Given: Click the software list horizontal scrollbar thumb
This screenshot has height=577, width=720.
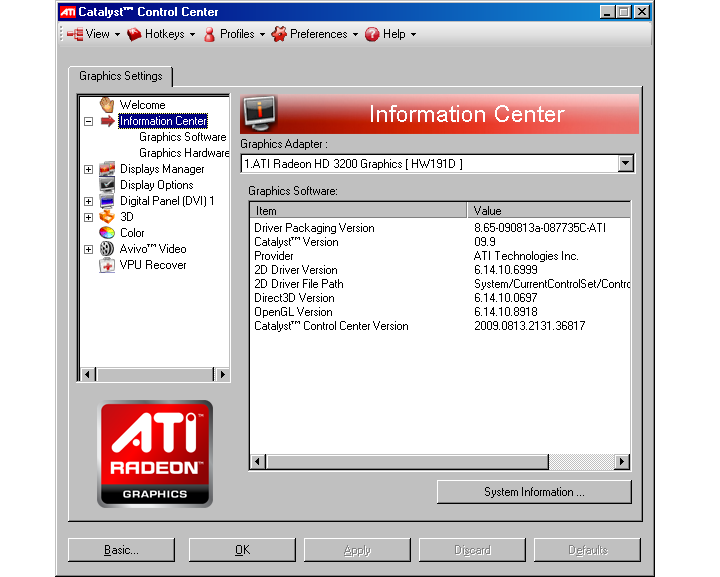Looking at the screenshot, I should [407, 461].
